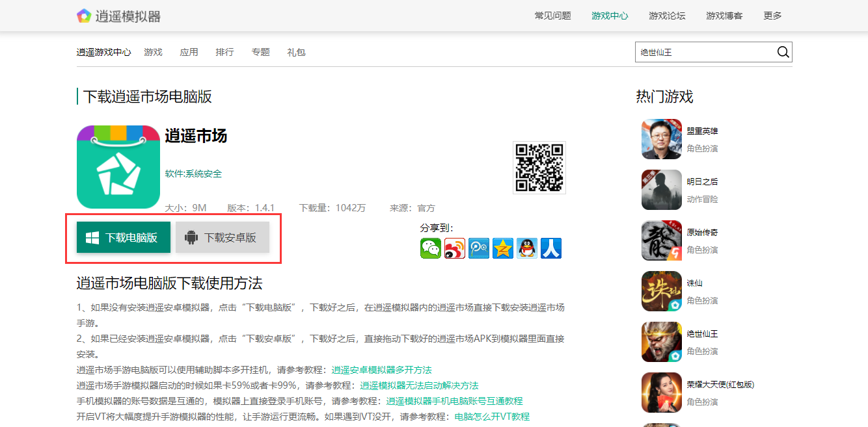The image size is (868, 427).
Task: Click the 下载安卓版 download button
Action: pos(223,237)
